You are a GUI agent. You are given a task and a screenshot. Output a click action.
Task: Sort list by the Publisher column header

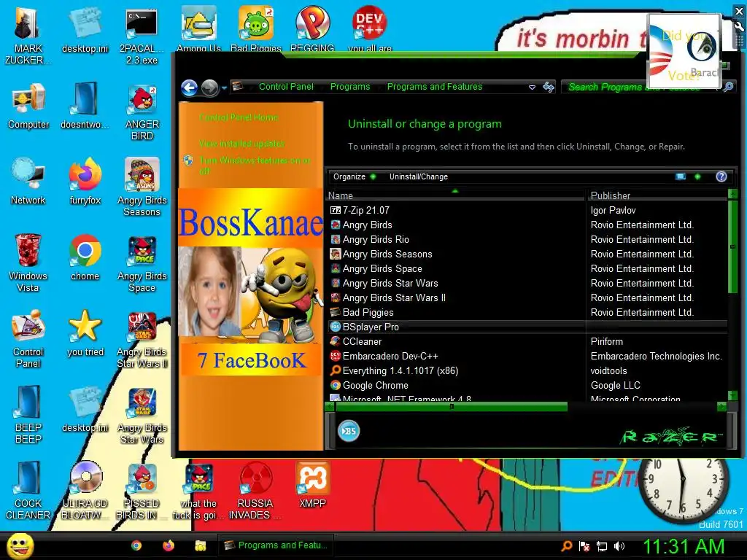click(657, 195)
